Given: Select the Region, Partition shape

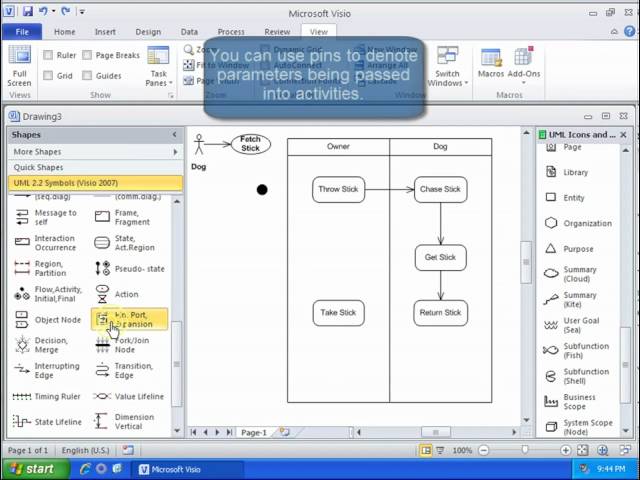Looking at the screenshot, I should tap(40, 268).
